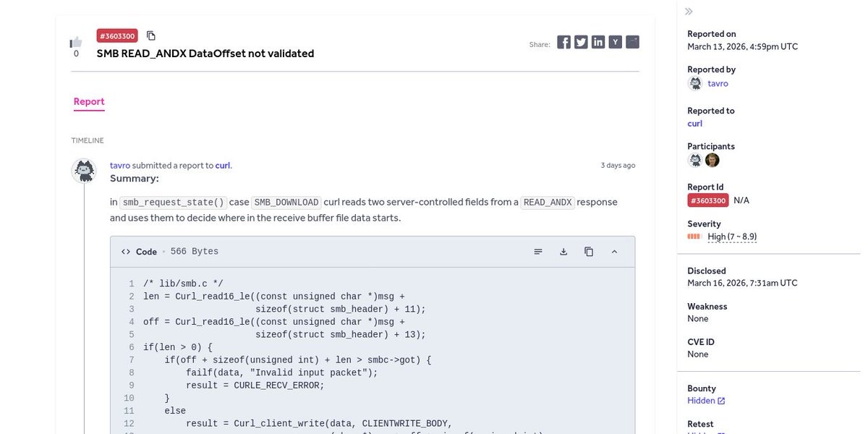Screen dimensions: 868x434
Task: Click tavro's timeline avatar
Action: (x=84, y=171)
